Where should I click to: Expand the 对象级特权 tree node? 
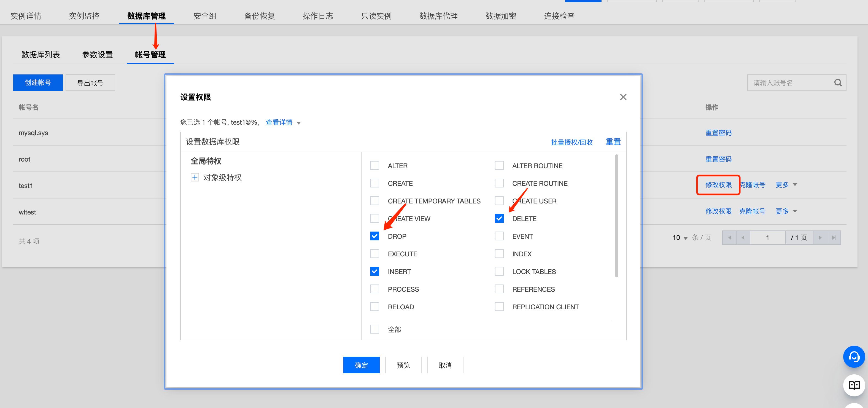click(x=195, y=177)
